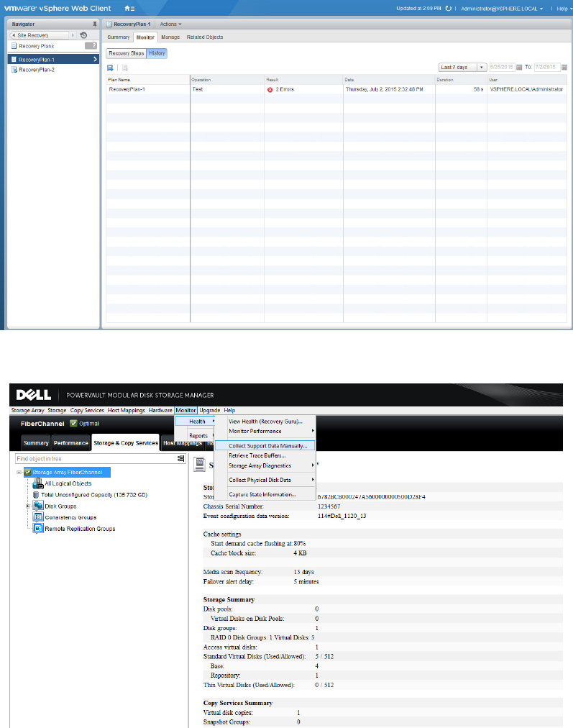573x728 pixels.
Task: Click the export history list icon
Action: click(x=110, y=67)
